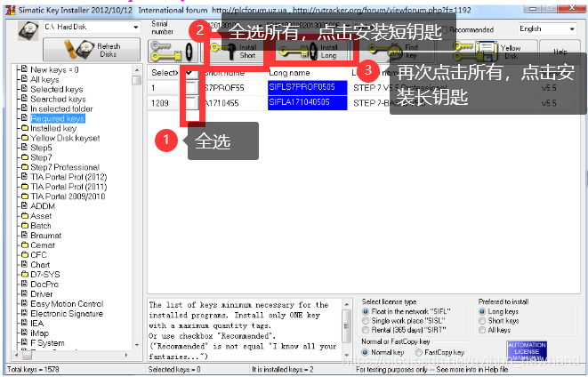Click the iMap document icon
The image size is (588, 377).
[x=24, y=332]
